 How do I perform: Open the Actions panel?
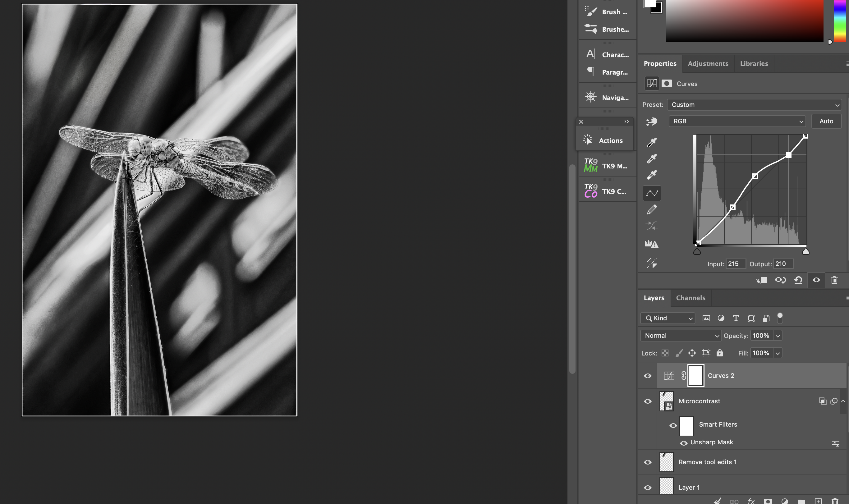604,140
